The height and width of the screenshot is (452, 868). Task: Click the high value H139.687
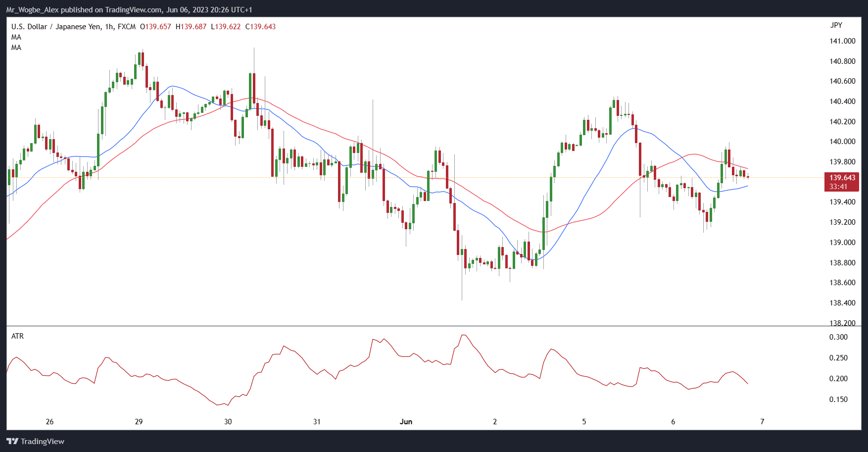tap(191, 27)
